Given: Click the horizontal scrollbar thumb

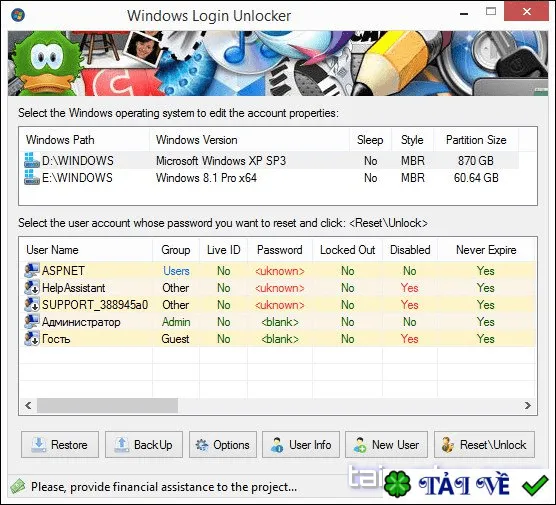Looking at the screenshot, I should tap(107, 405).
